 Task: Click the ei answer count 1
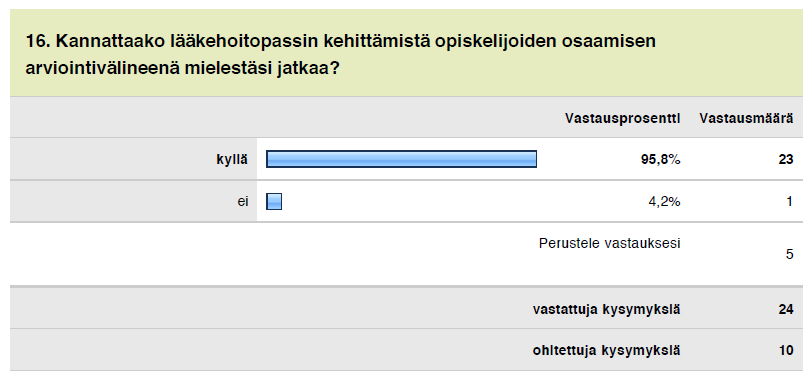click(x=790, y=202)
